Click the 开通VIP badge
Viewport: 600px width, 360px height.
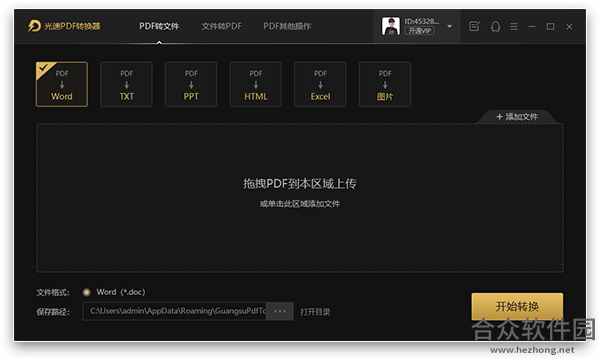coord(419,31)
